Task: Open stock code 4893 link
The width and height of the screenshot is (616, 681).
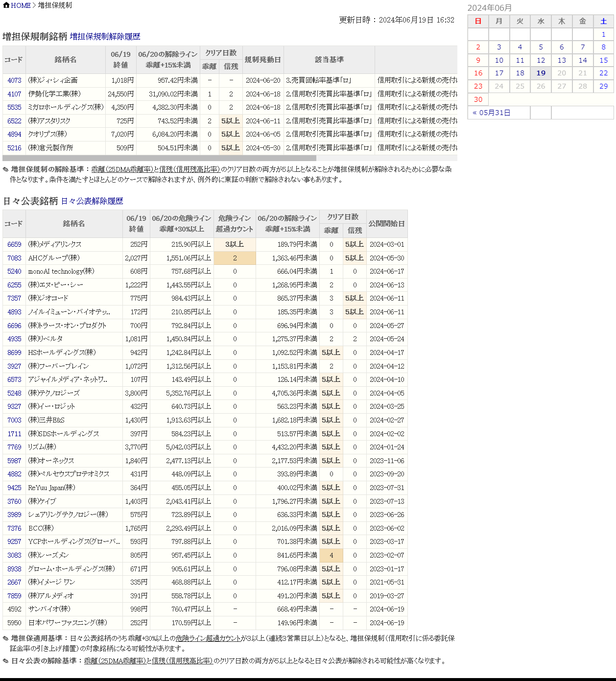Action: (x=14, y=312)
